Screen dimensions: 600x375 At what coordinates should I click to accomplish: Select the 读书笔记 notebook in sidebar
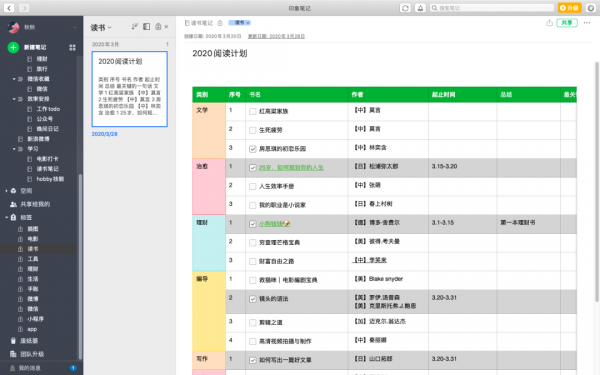coord(47,169)
